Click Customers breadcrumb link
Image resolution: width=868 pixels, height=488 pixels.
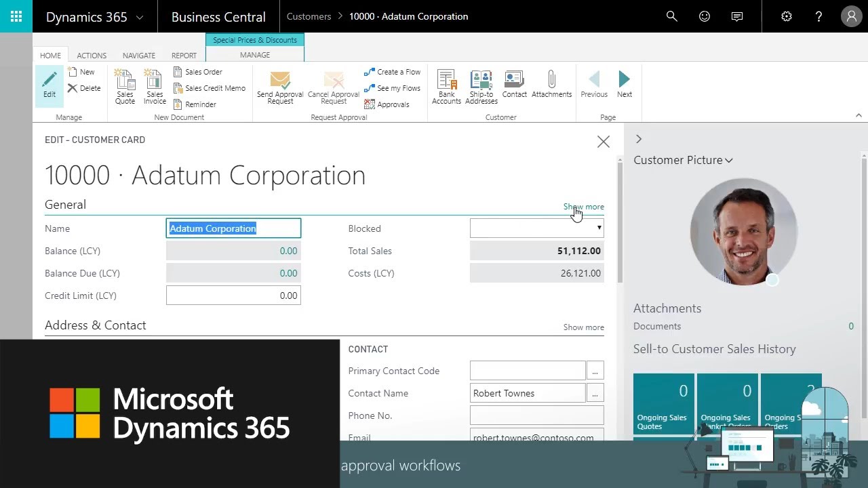point(309,16)
